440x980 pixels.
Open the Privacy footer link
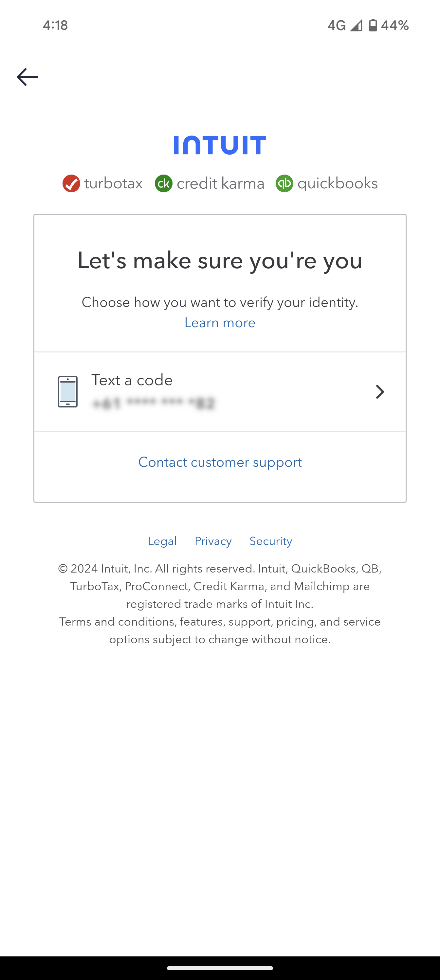(213, 541)
